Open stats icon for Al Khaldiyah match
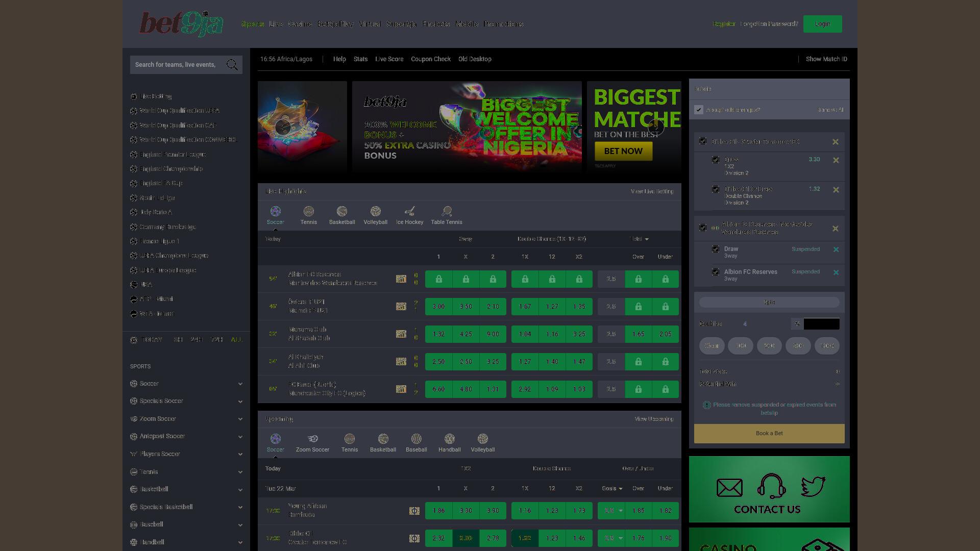This screenshot has height=551, width=980. (401, 362)
